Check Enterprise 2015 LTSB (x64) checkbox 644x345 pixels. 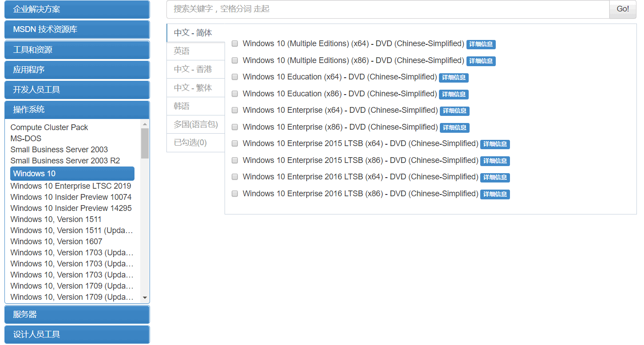pos(235,143)
